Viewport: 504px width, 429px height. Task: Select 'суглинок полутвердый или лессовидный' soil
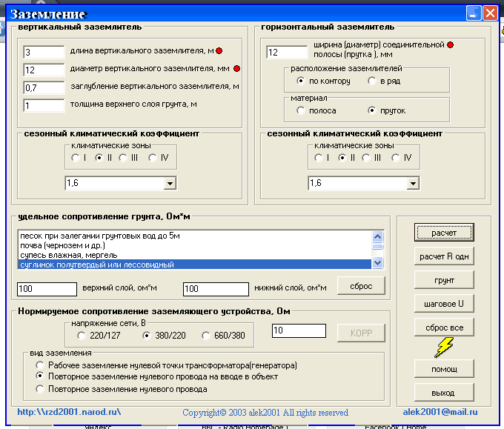click(x=195, y=265)
